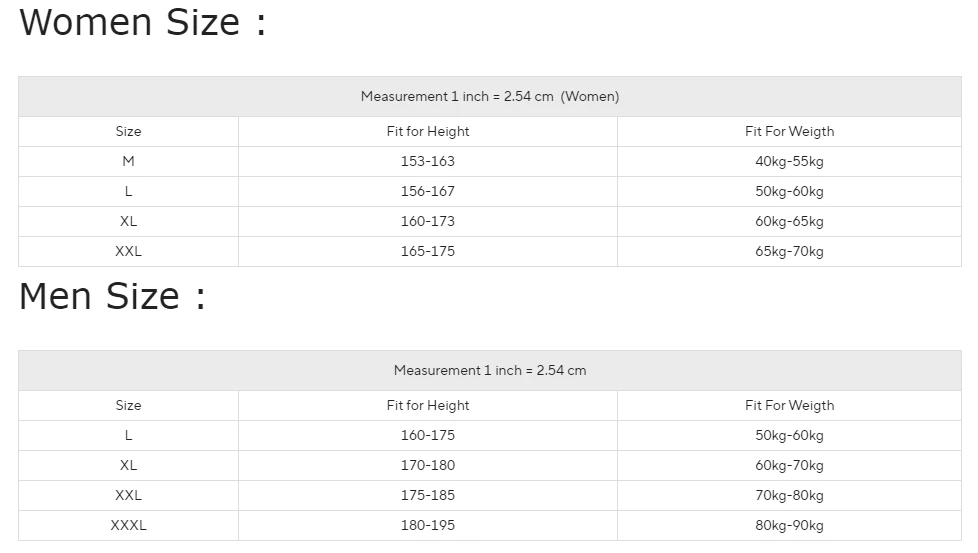Click Women height 153-163 cell
Viewport: 978px width, 553px height.
click(427, 162)
